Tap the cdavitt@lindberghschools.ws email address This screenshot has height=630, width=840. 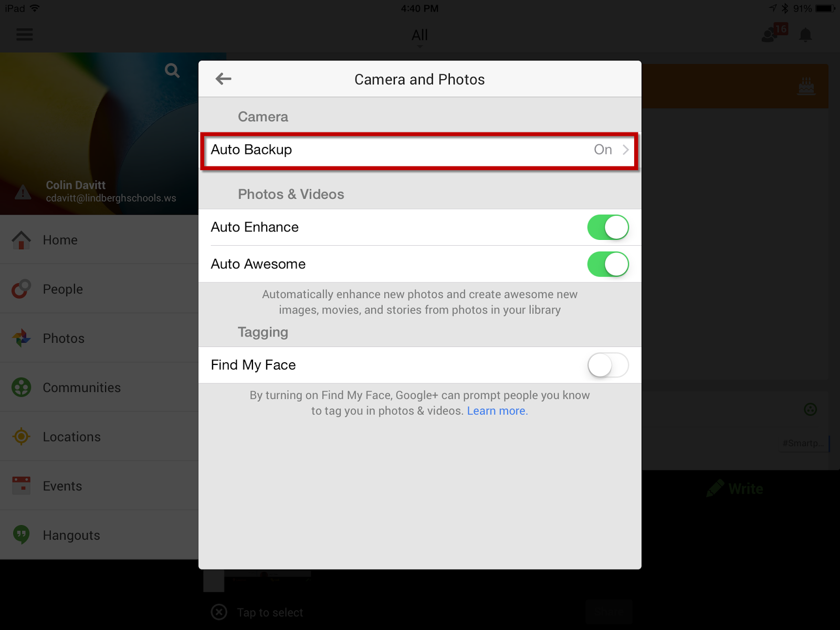tap(111, 198)
